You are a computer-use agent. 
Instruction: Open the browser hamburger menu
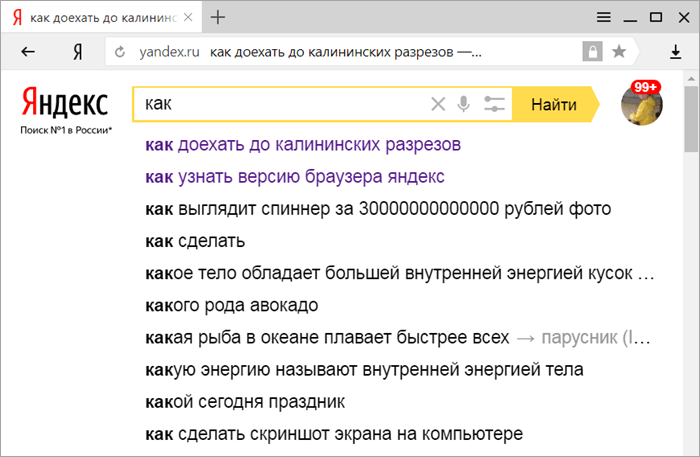tap(604, 17)
